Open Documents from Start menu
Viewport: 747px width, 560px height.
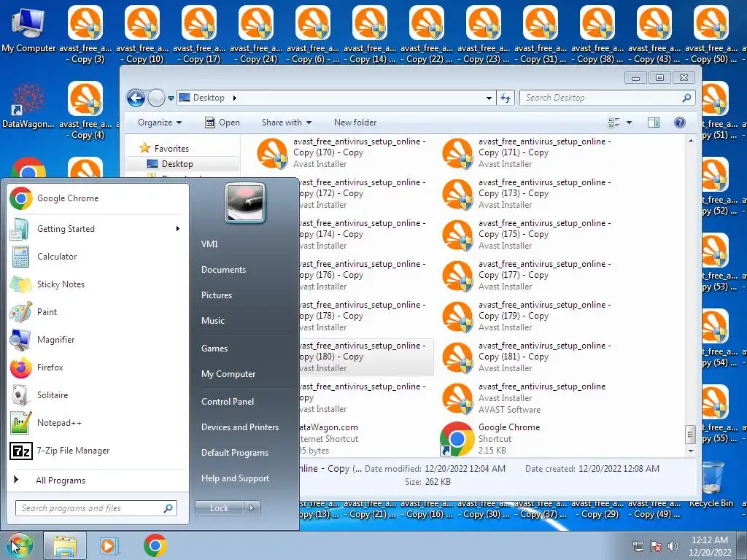(x=223, y=270)
